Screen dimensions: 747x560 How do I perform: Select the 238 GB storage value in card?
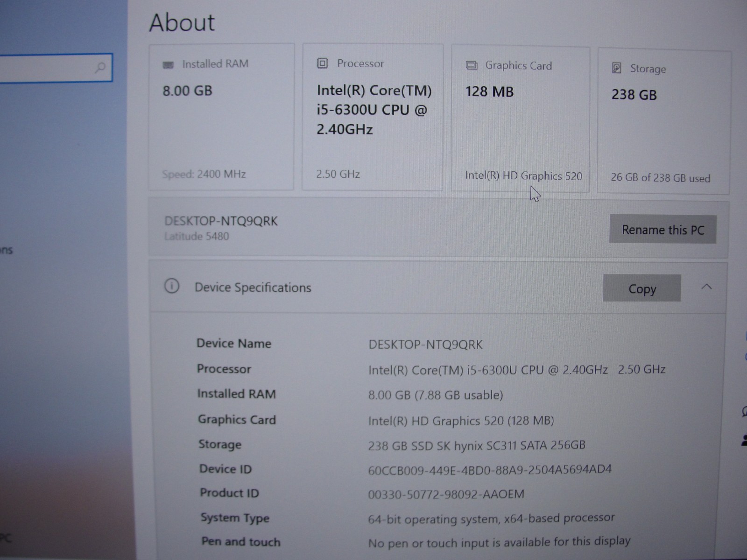click(x=634, y=95)
